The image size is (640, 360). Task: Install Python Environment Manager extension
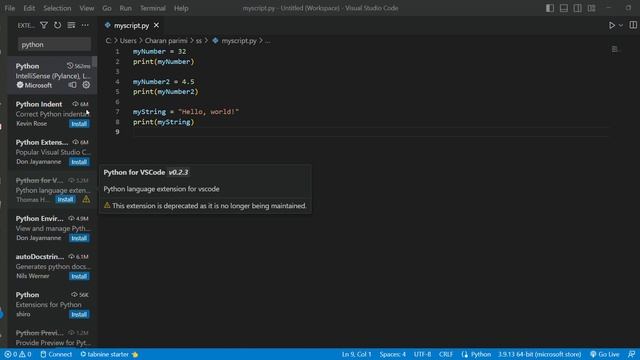tap(79, 238)
